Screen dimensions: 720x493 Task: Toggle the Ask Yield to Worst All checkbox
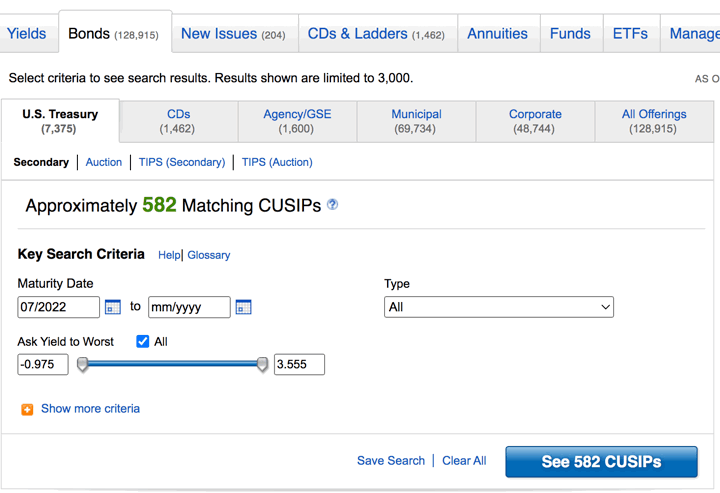point(143,341)
